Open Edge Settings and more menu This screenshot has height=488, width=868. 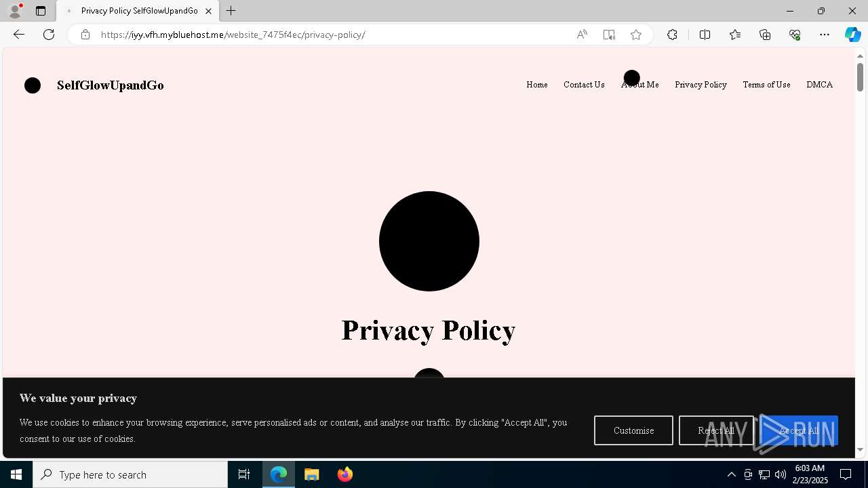tap(825, 35)
